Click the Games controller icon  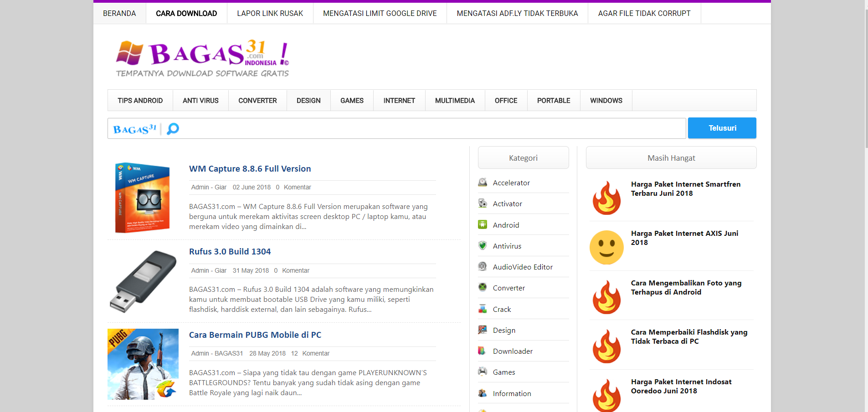(483, 372)
